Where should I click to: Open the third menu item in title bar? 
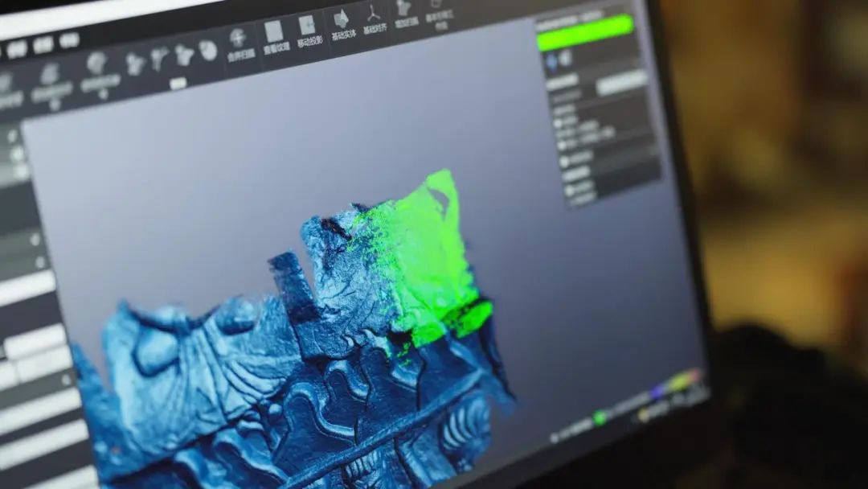pyautogui.click(x=69, y=40)
